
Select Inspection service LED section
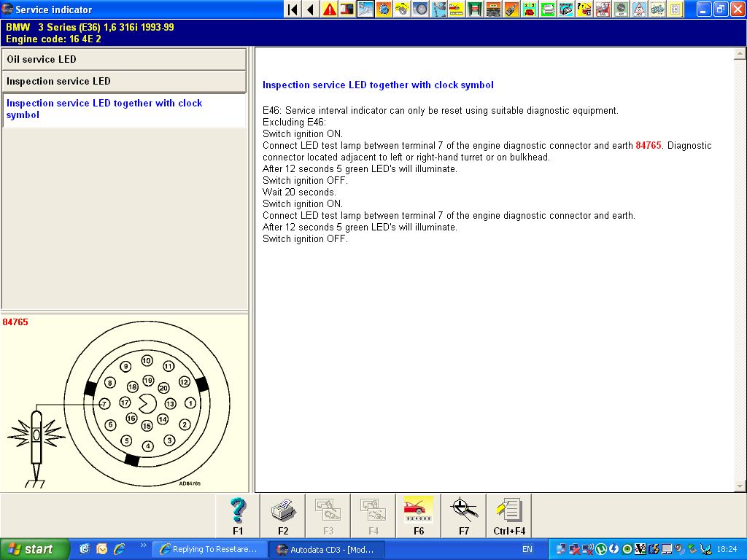click(124, 81)
